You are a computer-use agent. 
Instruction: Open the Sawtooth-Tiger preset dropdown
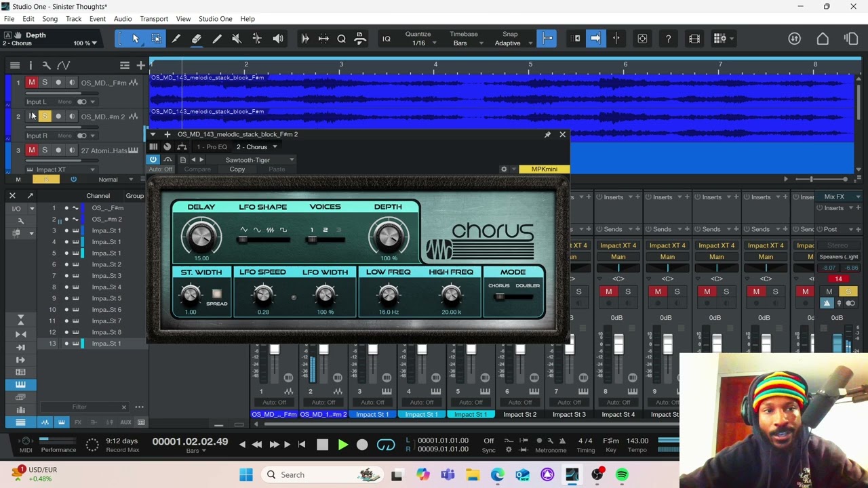(x=260, y=160)
